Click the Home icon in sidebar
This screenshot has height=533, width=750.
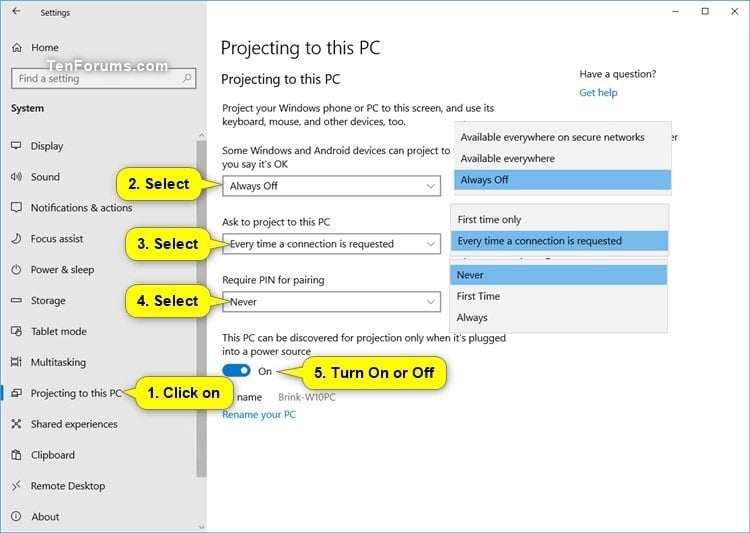(17, 47)
